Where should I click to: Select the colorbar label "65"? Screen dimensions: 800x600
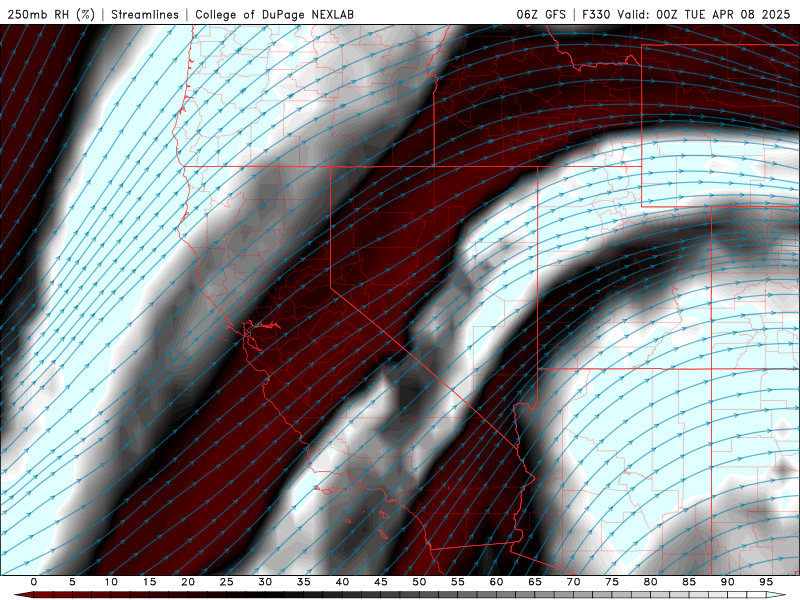(535, 582)
